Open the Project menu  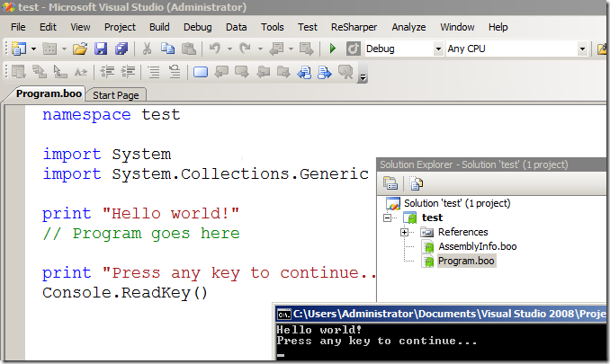[120, 27]
